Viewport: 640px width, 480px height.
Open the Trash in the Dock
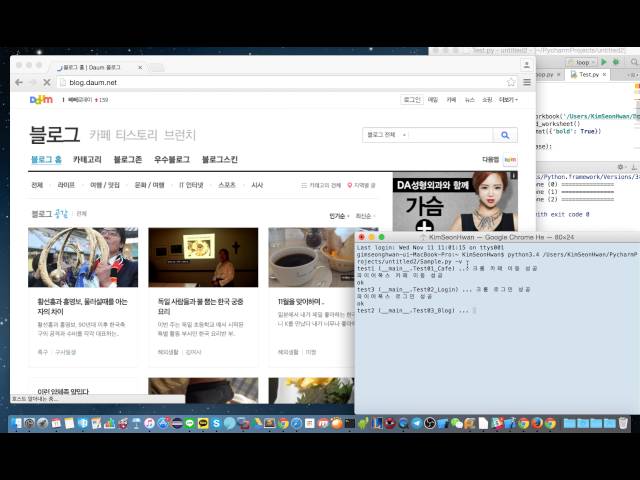point(623,423)
